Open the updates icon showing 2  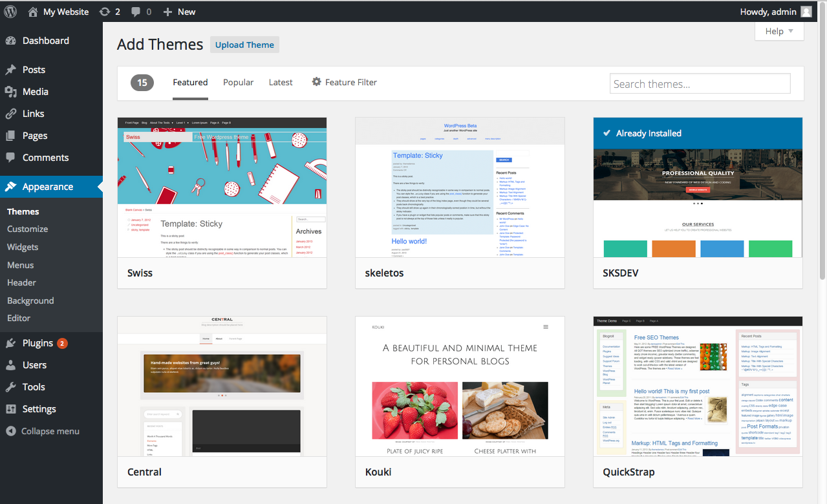[105, 12]
